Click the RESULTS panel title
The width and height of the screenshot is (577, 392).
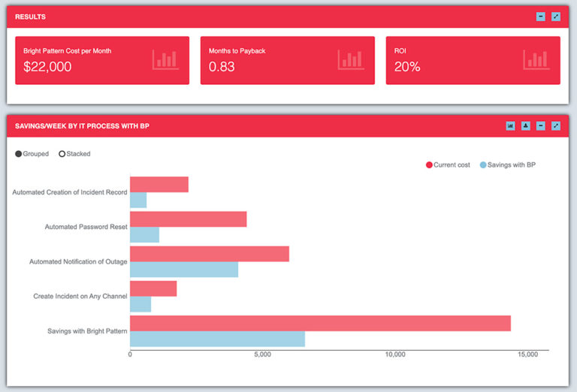[31, 17]
